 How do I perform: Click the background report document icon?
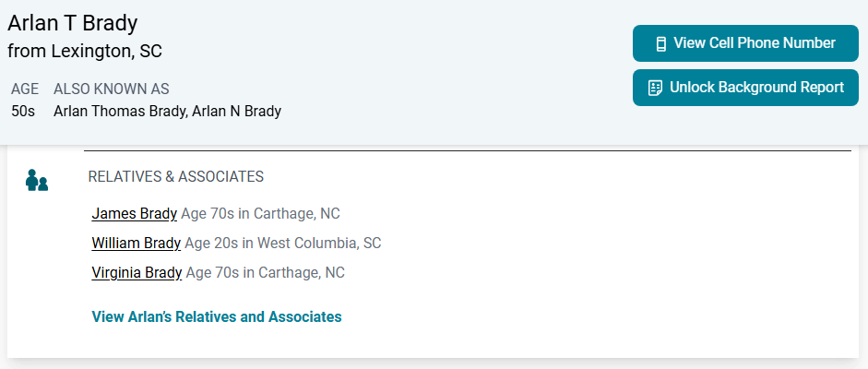(655, 88)
